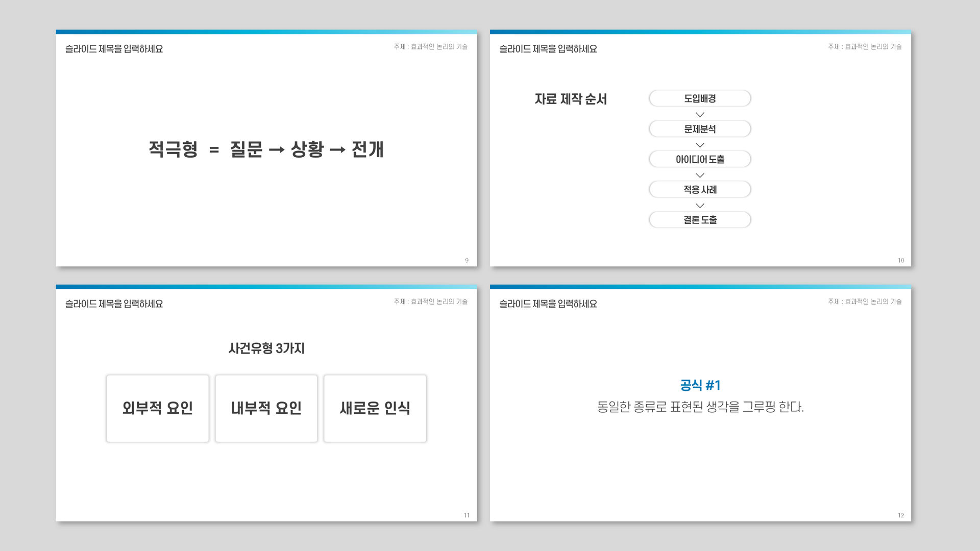Click the arrow between 상황 and 전개
Image resolution: width=980 pixels, height=551 pixels.
click(337, 150)
